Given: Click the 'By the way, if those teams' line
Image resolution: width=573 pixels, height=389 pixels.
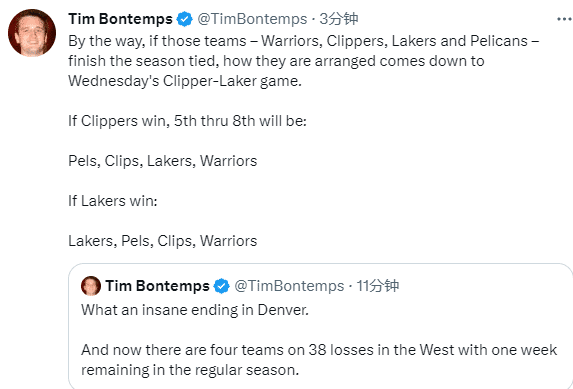Looking at the screenshot, I should [304, 41].
